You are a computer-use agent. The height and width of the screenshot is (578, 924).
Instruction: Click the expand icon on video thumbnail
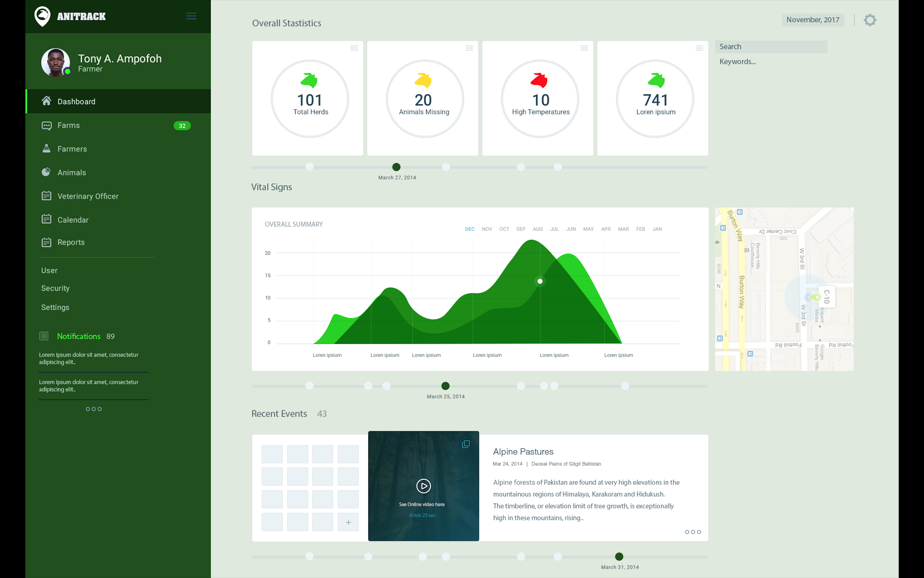(x=466, y=444)
